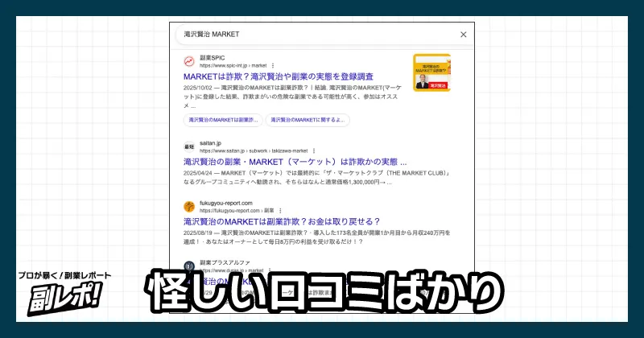
Task: Select the sitelink chip 滝沢賢治のMARKETは副業詐…
Action: point(223,120)
